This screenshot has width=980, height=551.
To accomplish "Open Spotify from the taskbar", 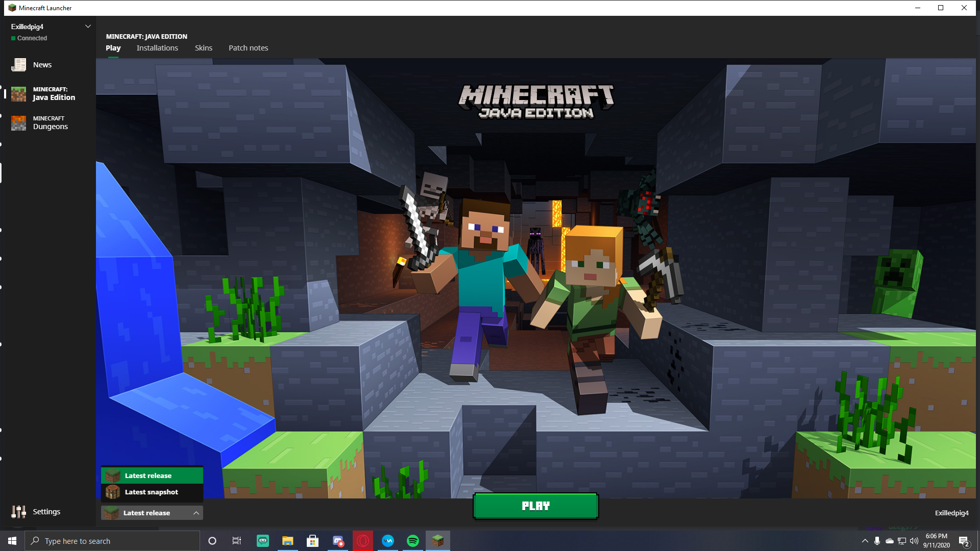I will pyautogui.click(x=413, y=541).
